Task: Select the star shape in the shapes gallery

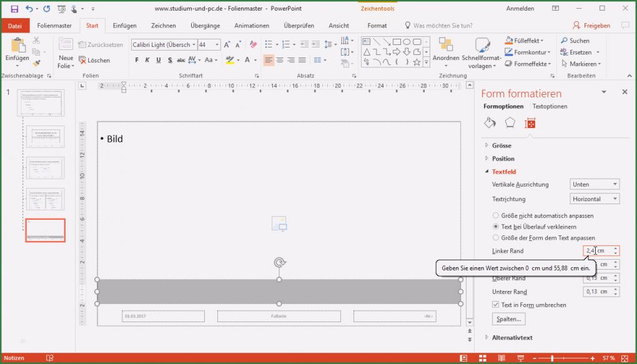Action: pyautogui.click(x=417, y=62)
